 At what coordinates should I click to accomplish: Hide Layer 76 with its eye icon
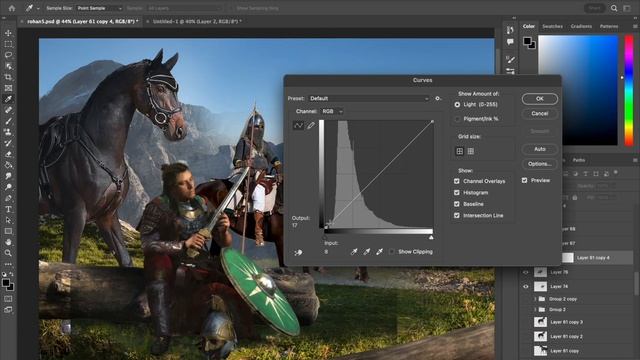pos(526,272)
